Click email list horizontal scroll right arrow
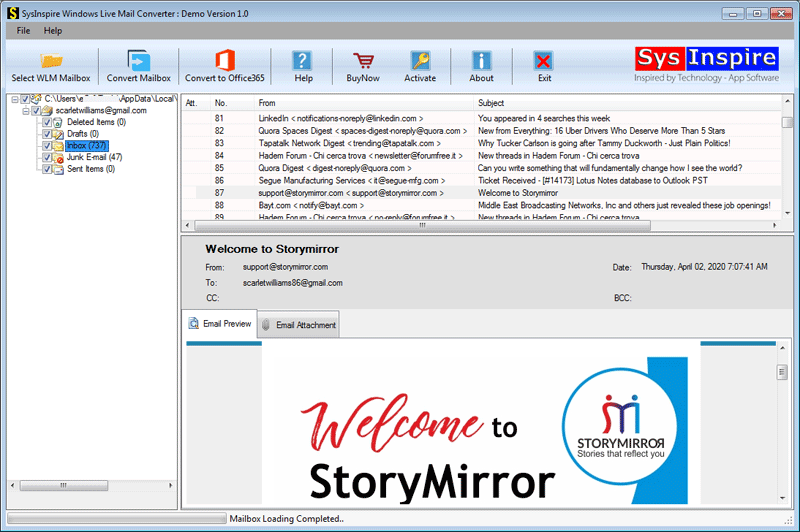This screenshot has height=532, width=800. point(774,225)
